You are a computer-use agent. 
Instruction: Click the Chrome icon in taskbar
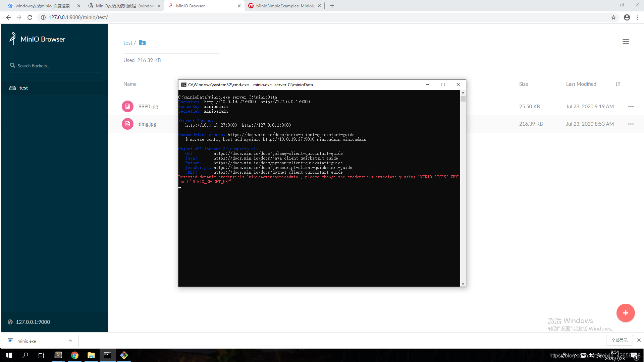coord(74,355)
